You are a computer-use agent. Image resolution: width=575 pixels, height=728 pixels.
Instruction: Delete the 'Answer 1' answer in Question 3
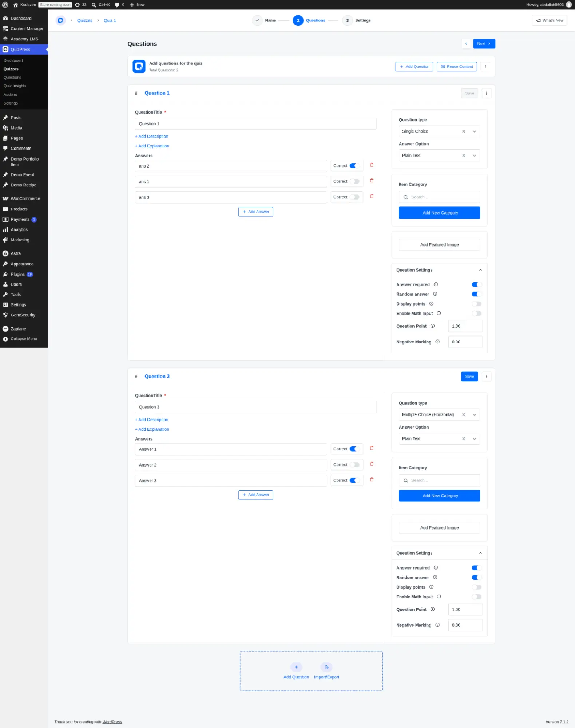(372, 448)
